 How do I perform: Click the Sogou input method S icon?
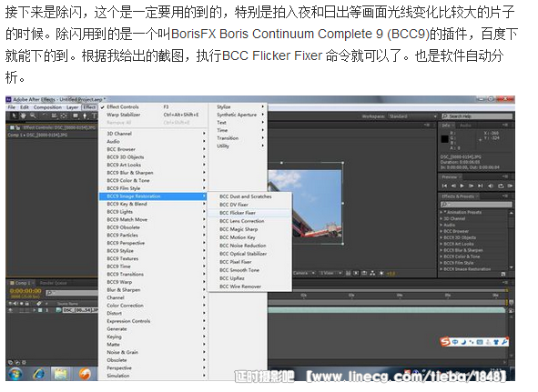[x=445, y=342]
